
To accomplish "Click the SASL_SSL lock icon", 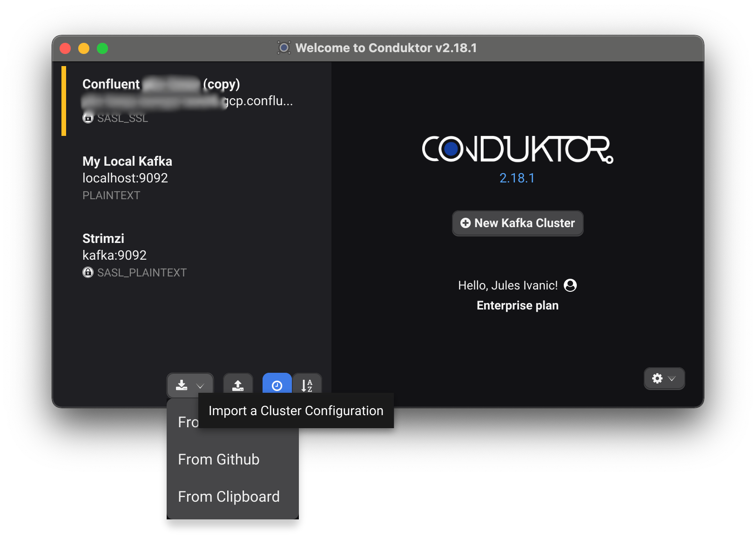I will click(x=88, y=118).
